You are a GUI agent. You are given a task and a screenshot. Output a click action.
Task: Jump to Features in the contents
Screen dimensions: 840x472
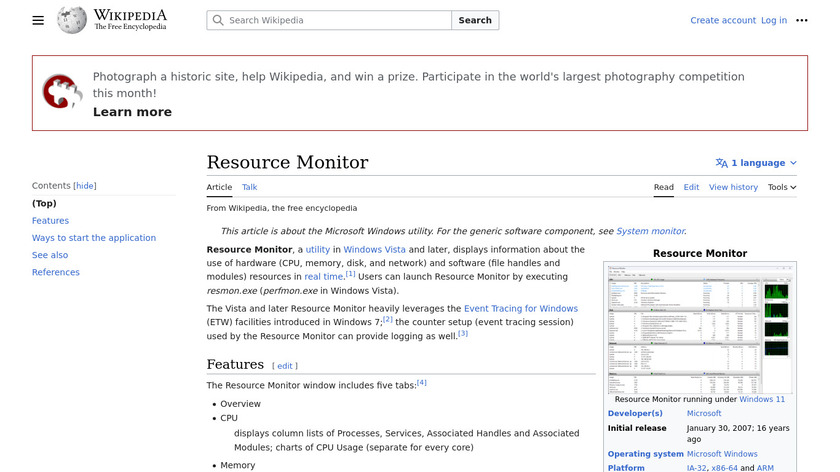click(50, 221)
